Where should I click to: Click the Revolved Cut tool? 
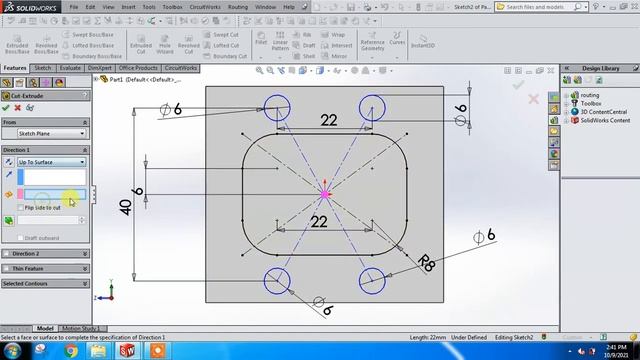pos(189,44)
